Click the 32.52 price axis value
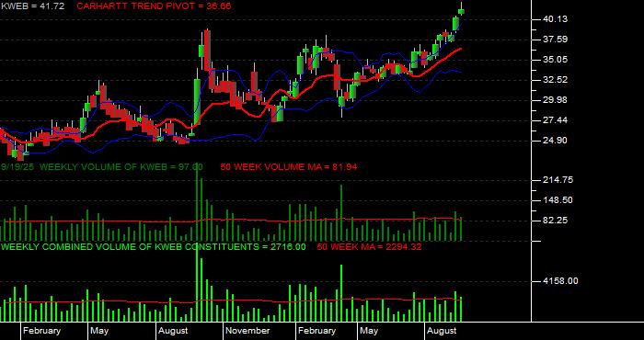 (x=556, y=80)
